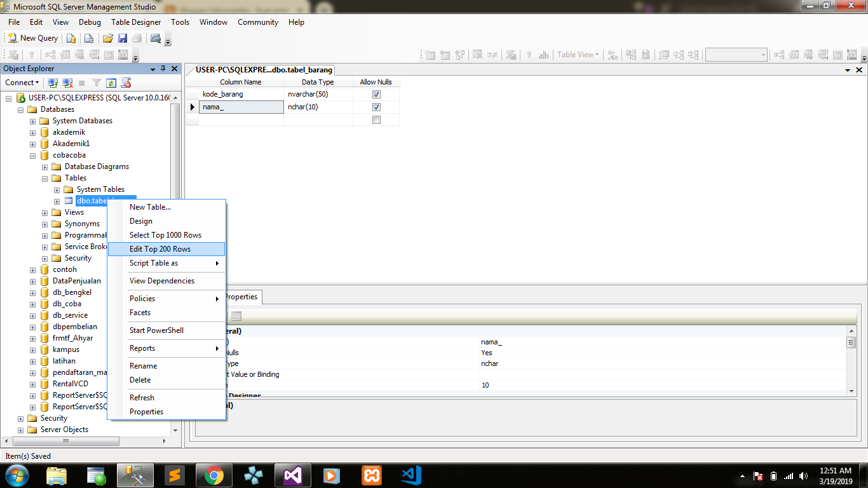The image size is (868, 488).
Task: Click the Connect Object Explorer icon
Action: (x=53, y=83)
